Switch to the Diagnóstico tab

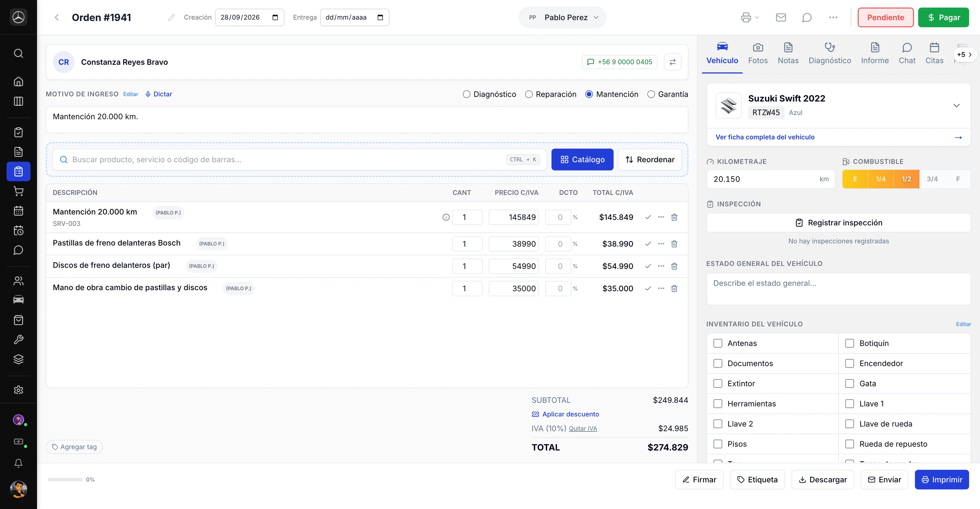click(x=830, y=54)
